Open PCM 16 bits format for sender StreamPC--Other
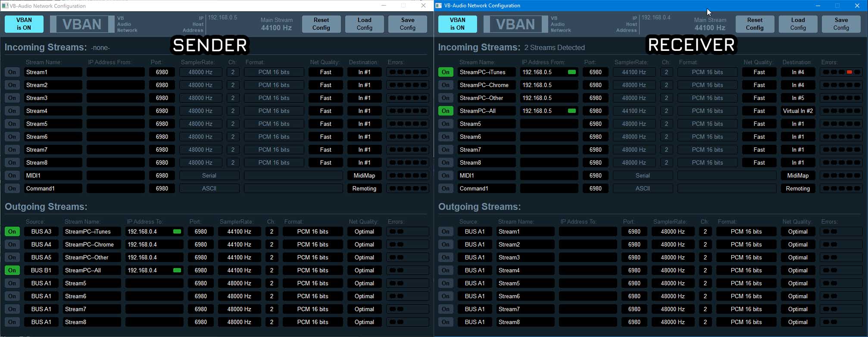Viewport: 868px width, 337px height. pyautogui.click(x=312, y=257)
